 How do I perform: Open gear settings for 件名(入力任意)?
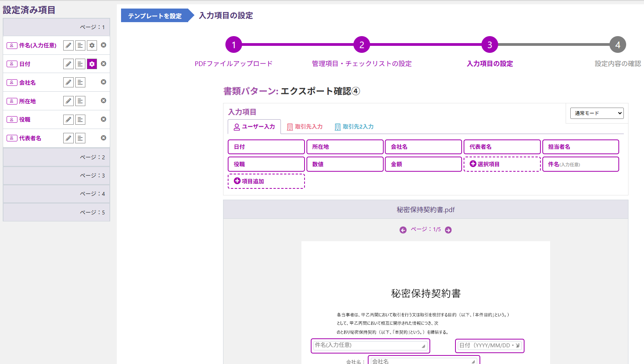[x=92, y=45]
